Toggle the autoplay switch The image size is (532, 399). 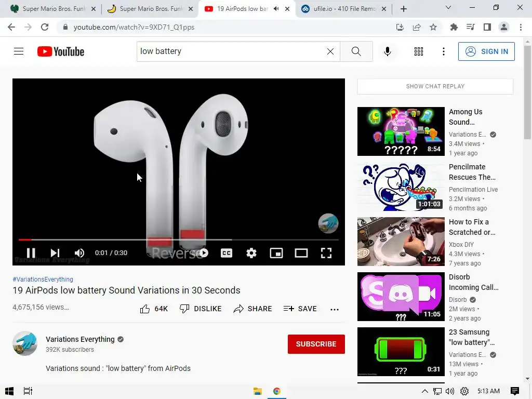click(x=204, y=253)
